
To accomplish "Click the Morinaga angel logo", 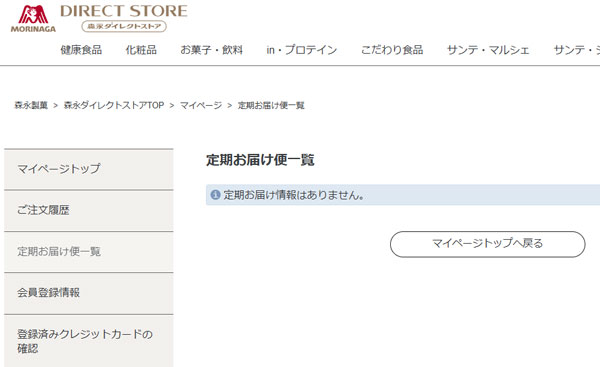I will (x=33, y=19).
